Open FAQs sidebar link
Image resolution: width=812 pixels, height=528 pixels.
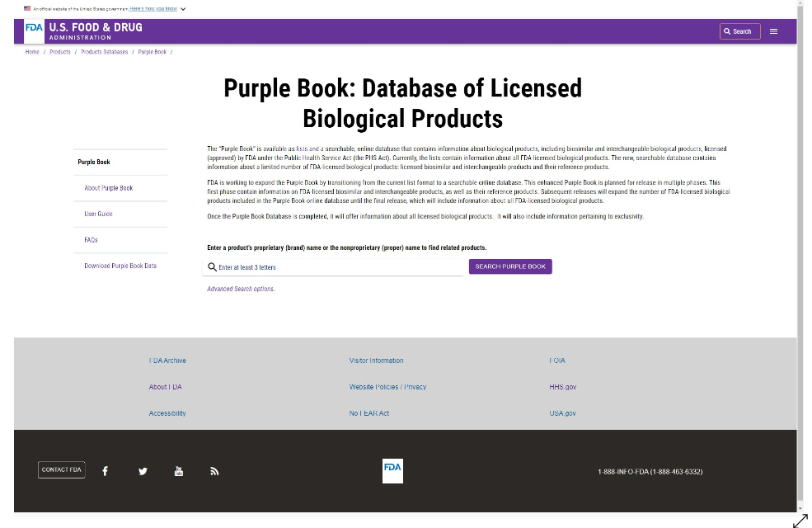[92, 240]
